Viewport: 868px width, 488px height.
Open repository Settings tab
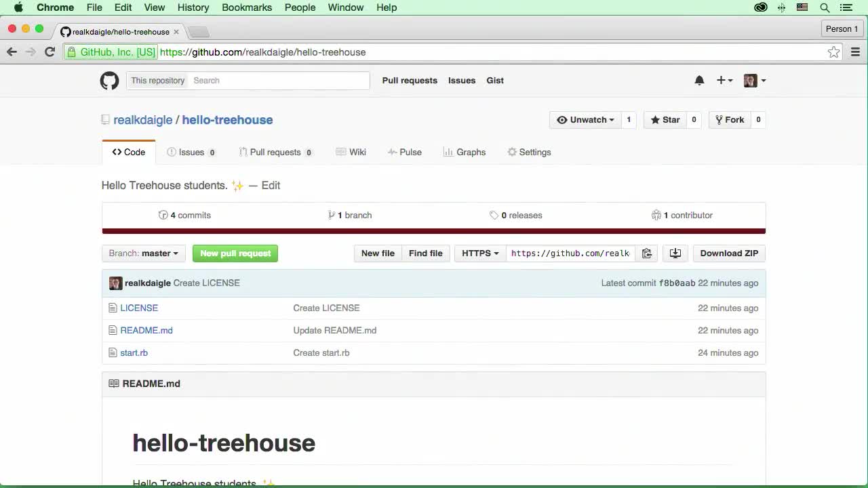(x=529, y=152)
